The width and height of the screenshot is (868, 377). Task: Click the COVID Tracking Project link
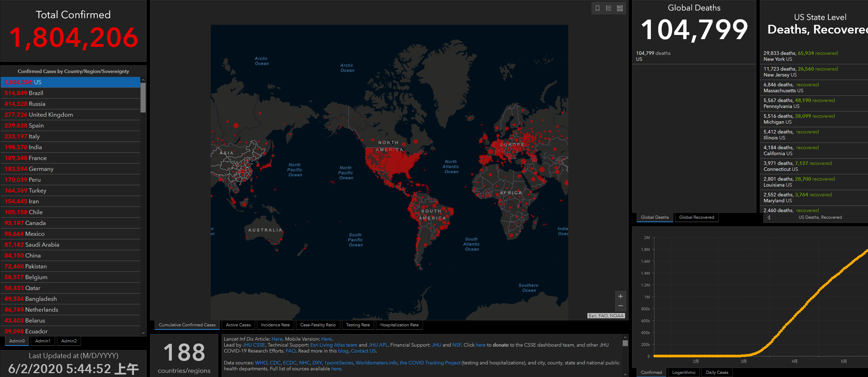coord(430,363)
